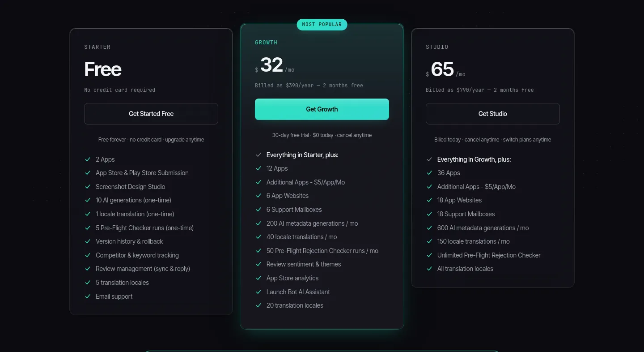
Task: Click the check icon for "App Store analytics"
Action: (x=258, y=278)
